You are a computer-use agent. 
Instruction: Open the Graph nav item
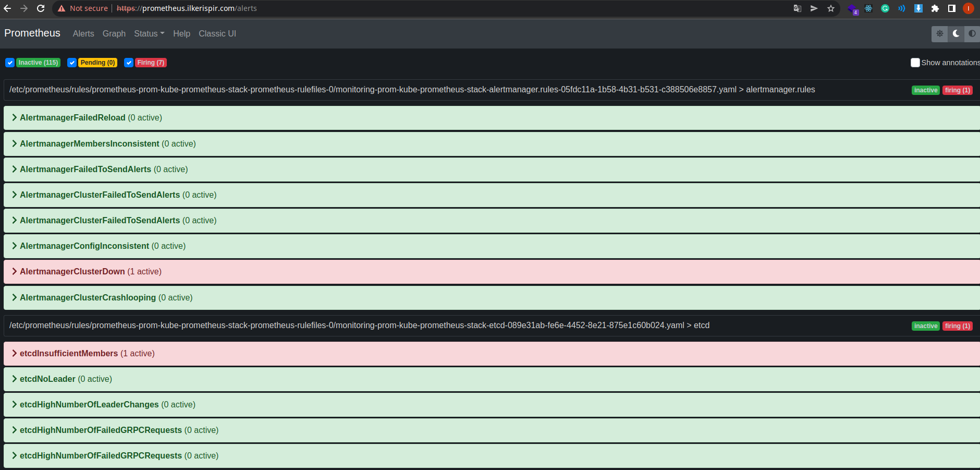coord(114,33)
